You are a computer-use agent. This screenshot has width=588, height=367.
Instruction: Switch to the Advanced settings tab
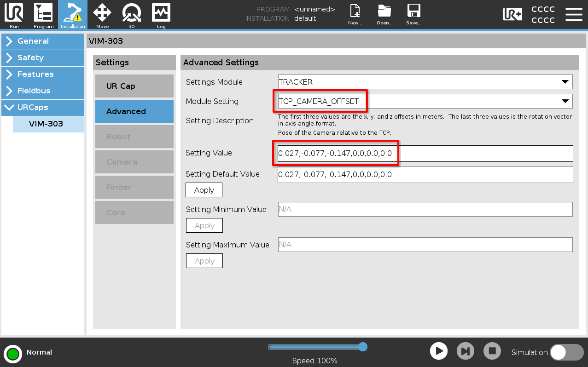134,111
